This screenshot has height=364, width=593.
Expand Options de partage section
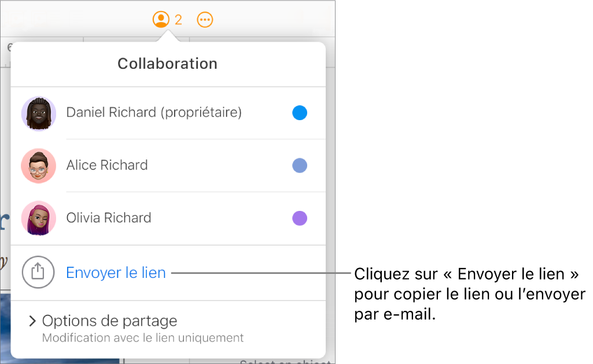click(x=108, y=321)
